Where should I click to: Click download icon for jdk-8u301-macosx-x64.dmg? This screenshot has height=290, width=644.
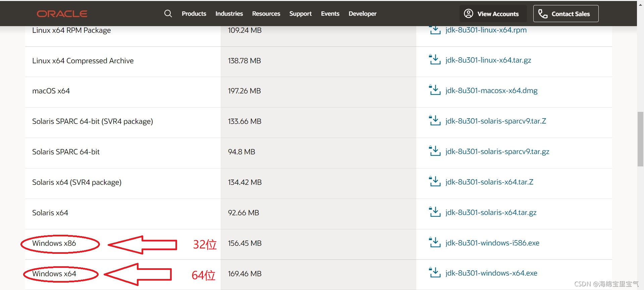[x=435, y=90]
